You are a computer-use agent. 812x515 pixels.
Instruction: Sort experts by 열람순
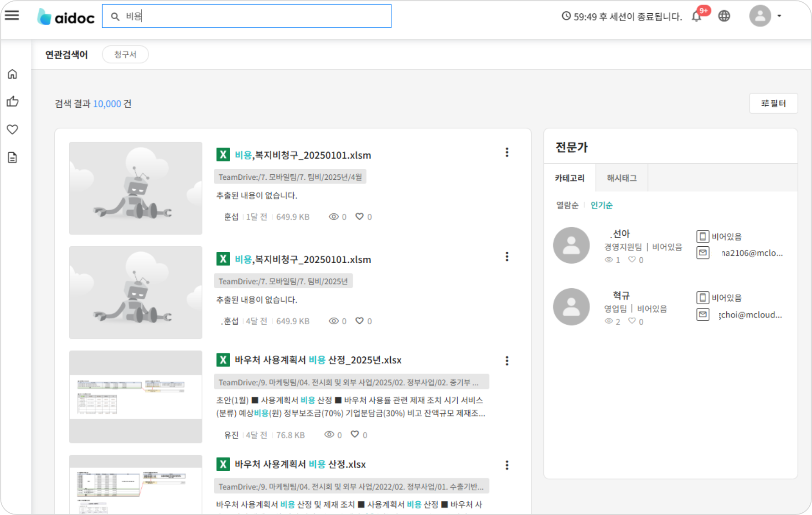click(x=567, y=205)
